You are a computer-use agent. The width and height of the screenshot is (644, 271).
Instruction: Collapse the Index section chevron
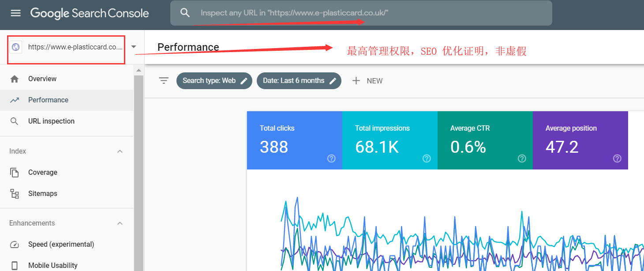coord(120,151)
